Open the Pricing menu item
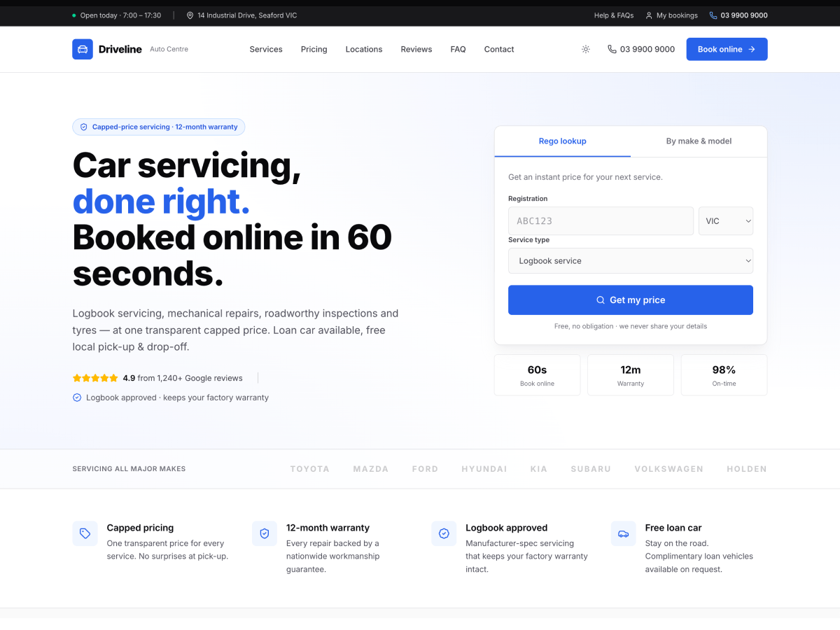Viewport: 840px width, 630px height. pos(314,49)
